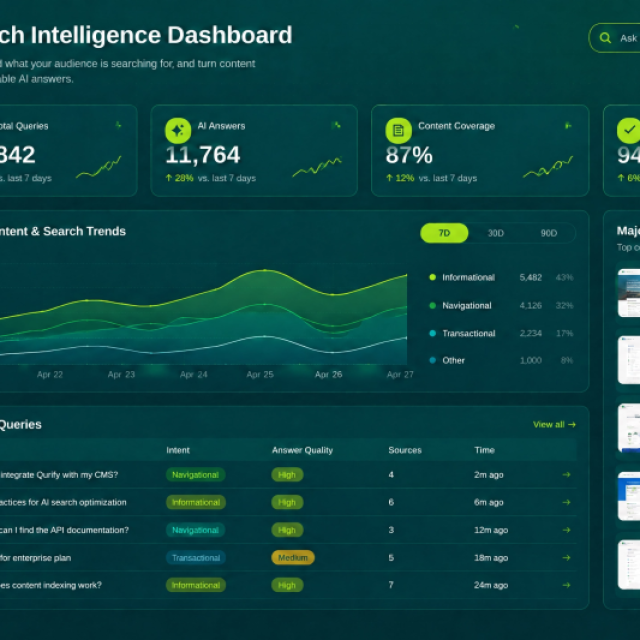
Task: Click the enterprise plan query text
Action: tap(35, 558)
